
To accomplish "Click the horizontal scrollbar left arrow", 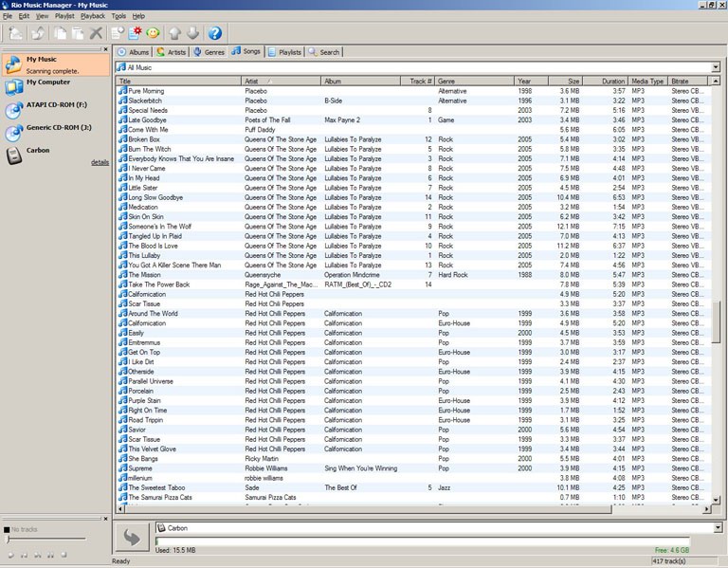I will [120, 509].
